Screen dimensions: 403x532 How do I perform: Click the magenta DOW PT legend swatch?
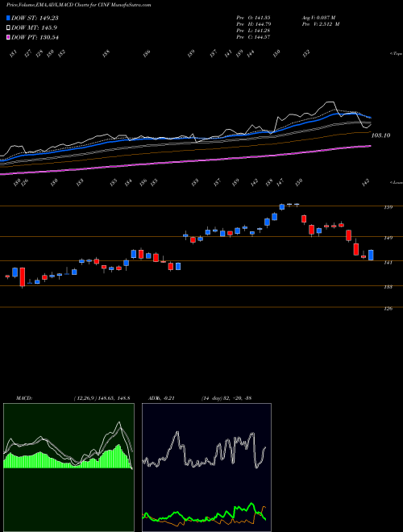tap(8, 37)
